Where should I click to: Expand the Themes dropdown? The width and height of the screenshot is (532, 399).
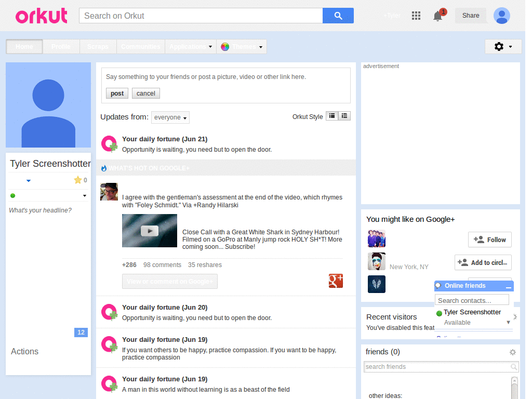coord(261,47)
